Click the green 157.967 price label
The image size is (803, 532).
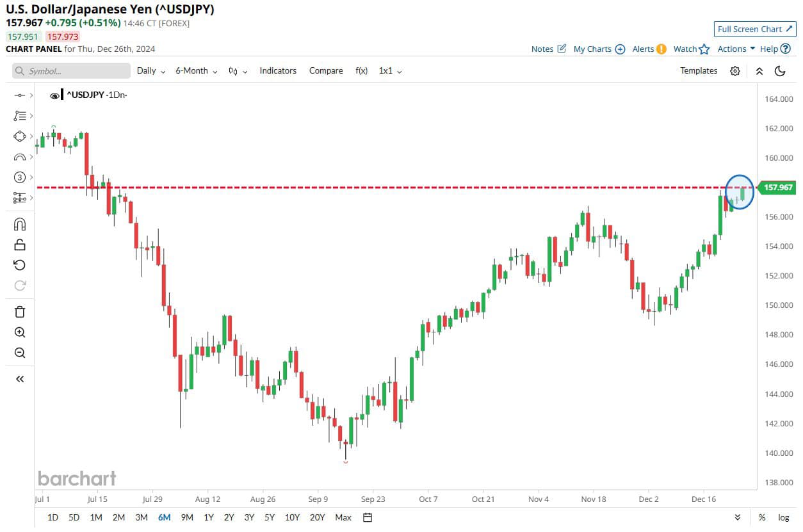click(777, 188)
